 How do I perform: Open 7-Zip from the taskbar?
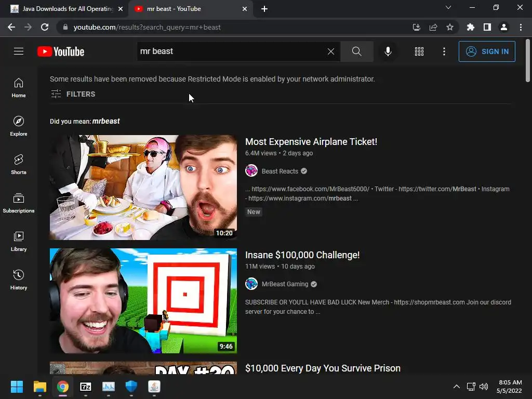pos(86,387)
